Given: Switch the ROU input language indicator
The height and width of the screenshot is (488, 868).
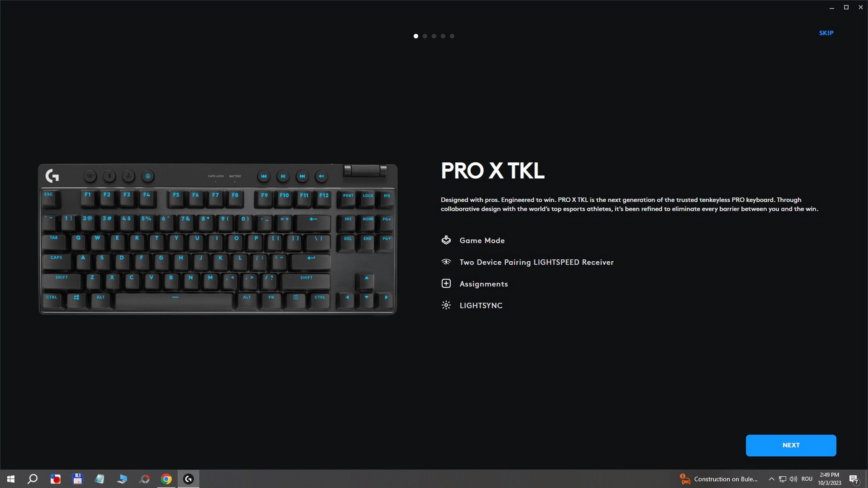Looking at the screenshot, I should [806, 479].
